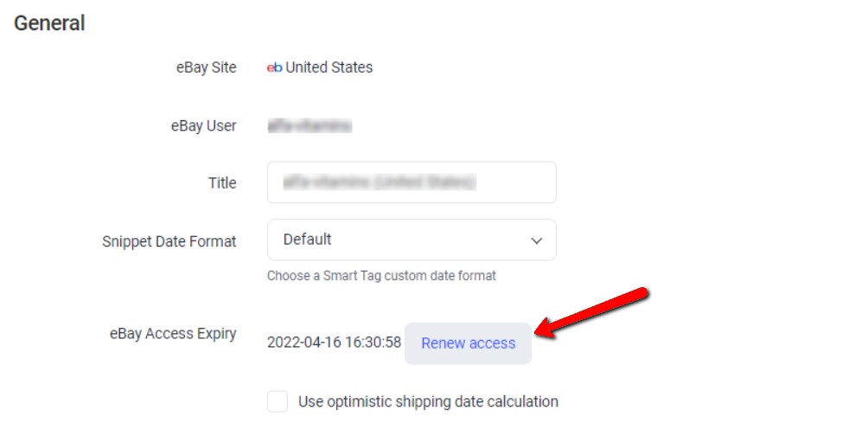
Task: Click the Snippet Date Format label
Action: 169,242
